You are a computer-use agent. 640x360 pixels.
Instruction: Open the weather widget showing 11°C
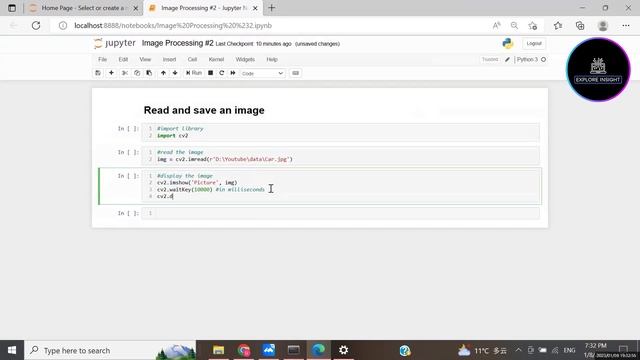[482, 350]
